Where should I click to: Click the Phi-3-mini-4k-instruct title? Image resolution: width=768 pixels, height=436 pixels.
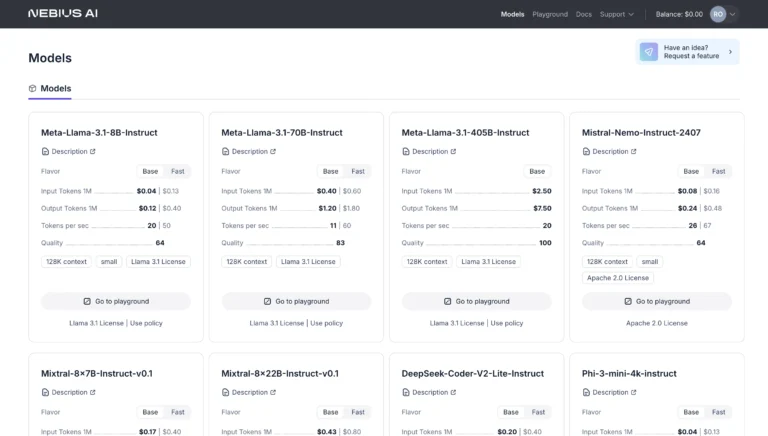pyautogui.click(x=629, y=374)
